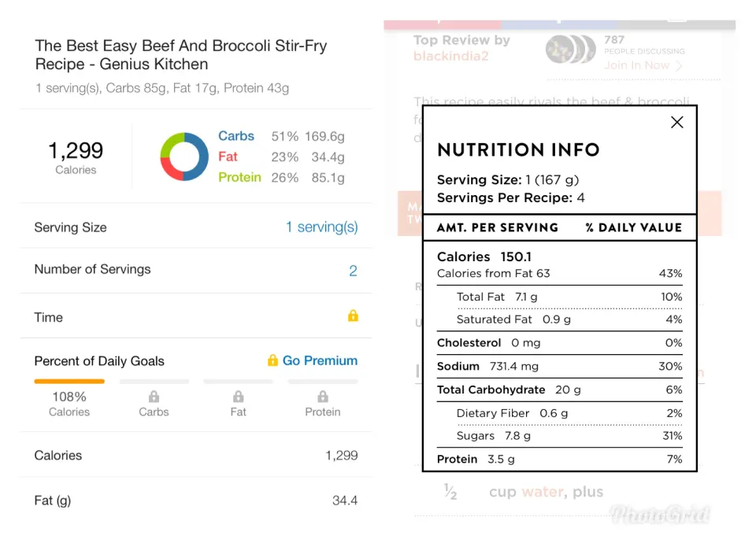Change the 1 serving(s) size value

click(321, 227)
